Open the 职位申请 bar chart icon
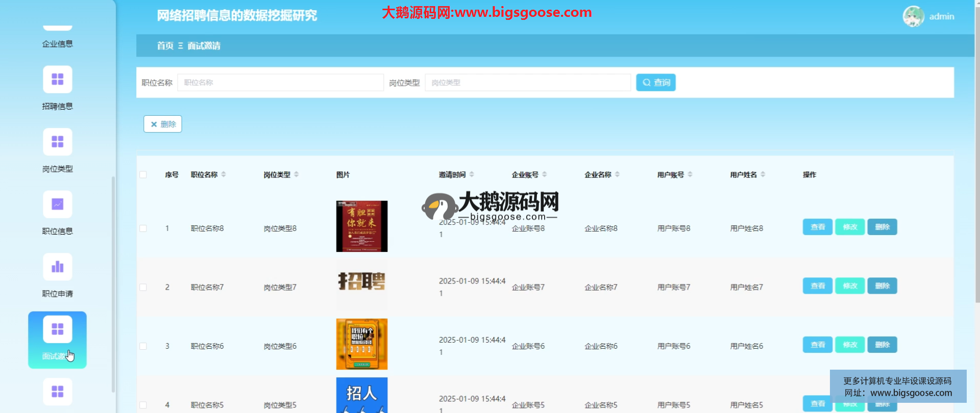The width and height of the screenshot is (980, 413). (x=57, y=267)
